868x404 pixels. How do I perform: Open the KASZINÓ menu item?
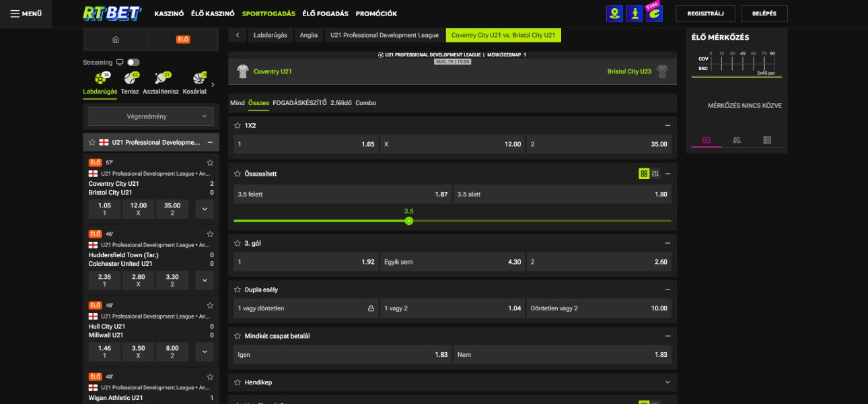point(169,13)
